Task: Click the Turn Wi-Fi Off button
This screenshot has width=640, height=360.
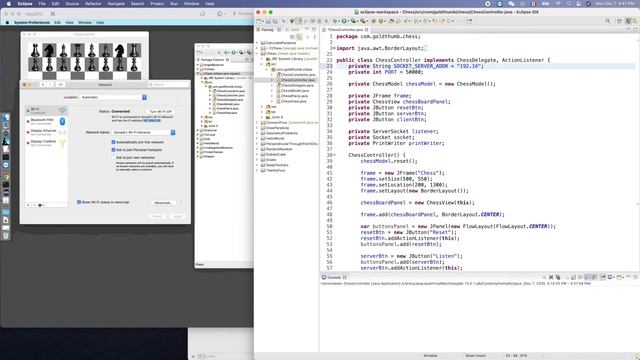Action: click(x=160, y=111)
